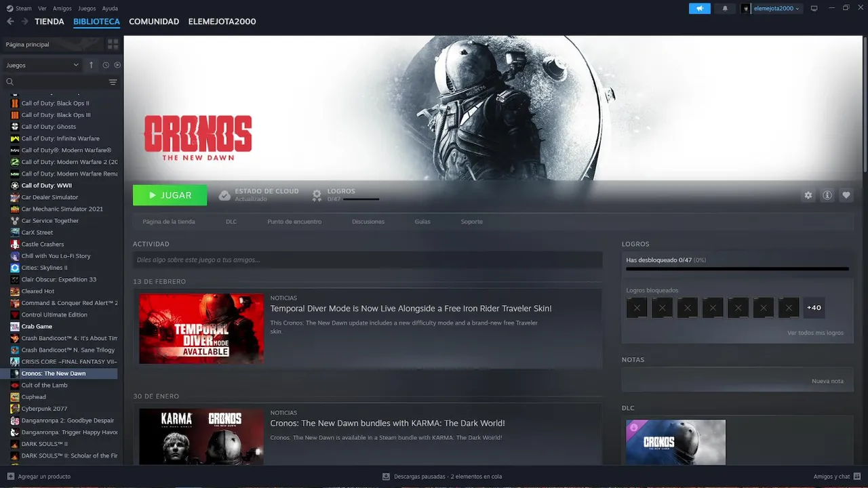
Task: Click Descargas pausadas status text
Action: pyautogui.click(x=448, y=476)
